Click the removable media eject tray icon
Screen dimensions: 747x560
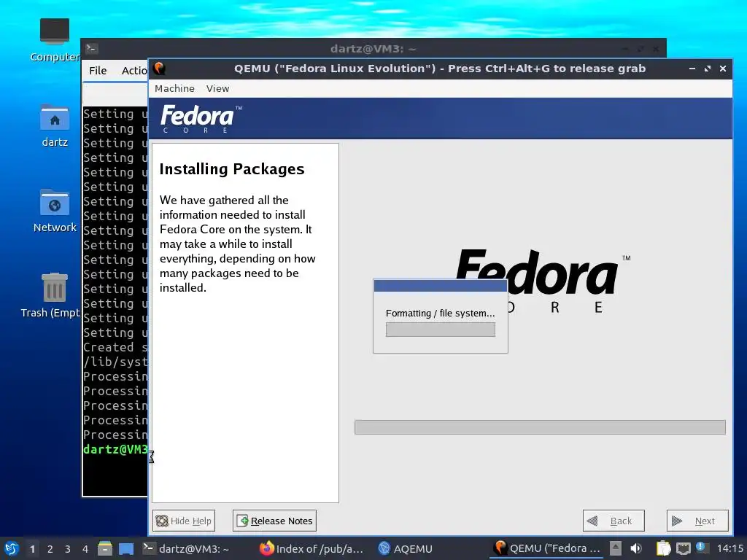click(x=616, y=548)
